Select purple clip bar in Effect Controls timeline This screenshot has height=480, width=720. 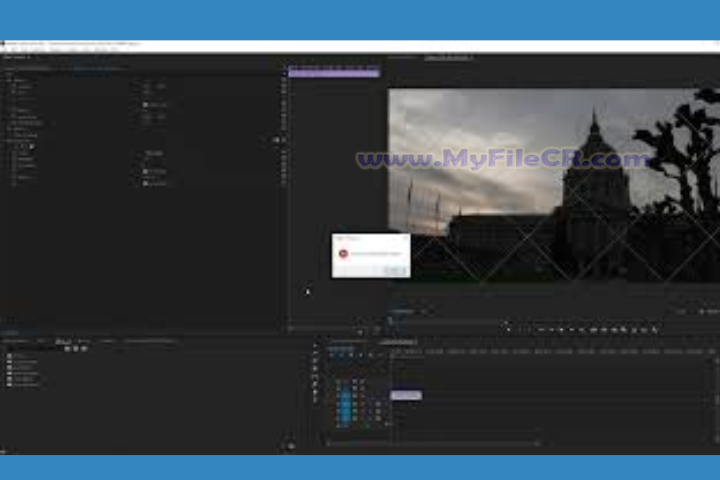click(334, 73)
